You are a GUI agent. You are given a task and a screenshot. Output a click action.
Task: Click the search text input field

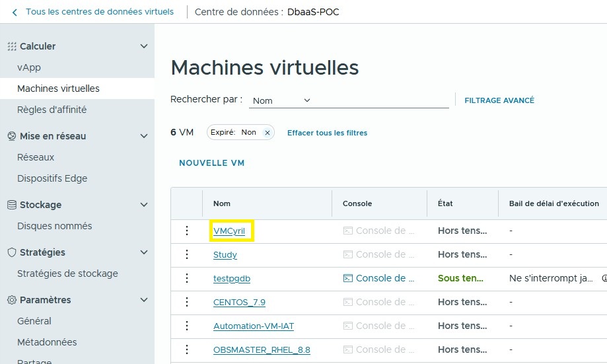coord(383,100)
